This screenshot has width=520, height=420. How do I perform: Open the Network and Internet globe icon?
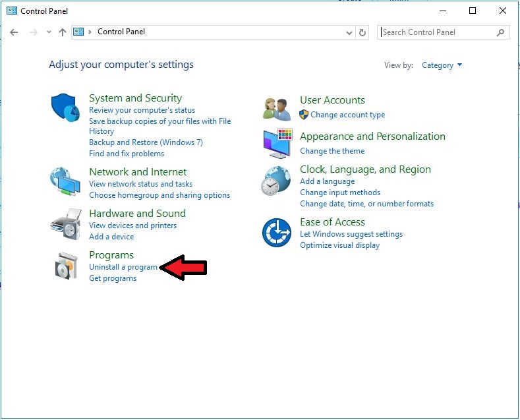(x=65, y=182)
